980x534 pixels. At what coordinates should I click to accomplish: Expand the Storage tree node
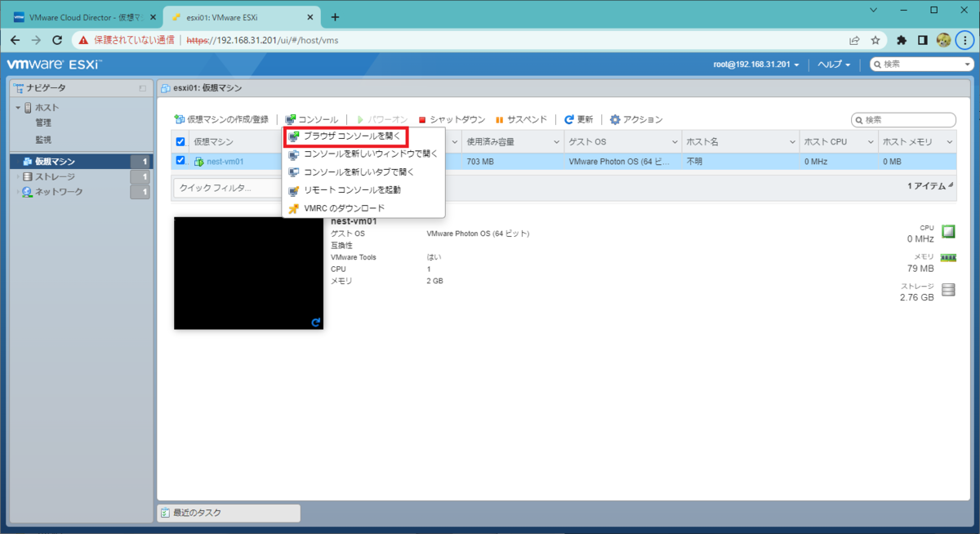pos(17,176)
